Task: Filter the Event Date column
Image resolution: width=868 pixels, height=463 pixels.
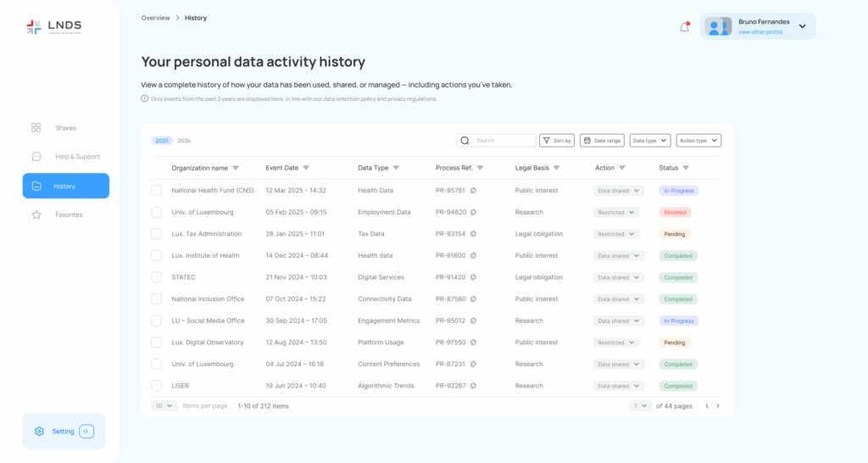Action: point(306,168)
